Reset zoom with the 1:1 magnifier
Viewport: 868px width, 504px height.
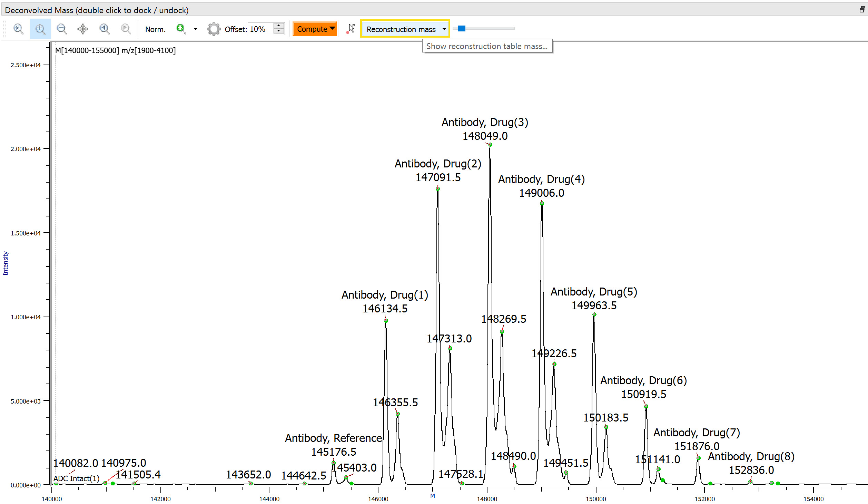click(x=18, y=29)
